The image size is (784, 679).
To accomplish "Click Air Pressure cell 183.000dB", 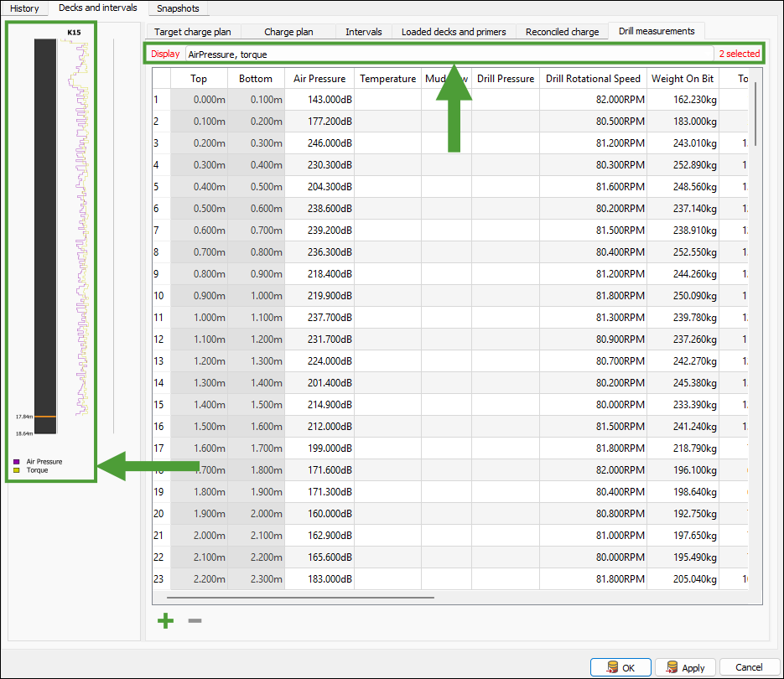I will point(319,579).
